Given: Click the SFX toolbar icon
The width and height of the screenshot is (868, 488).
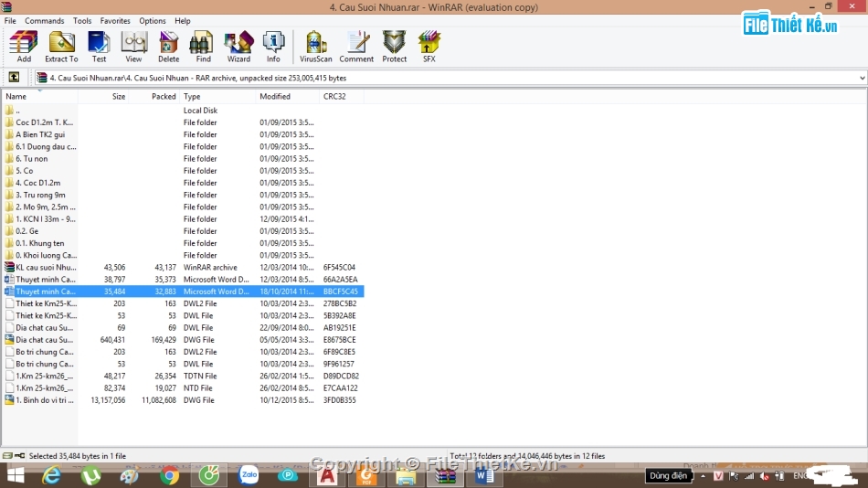Looking at the screenshot, I should click(429, 47).
